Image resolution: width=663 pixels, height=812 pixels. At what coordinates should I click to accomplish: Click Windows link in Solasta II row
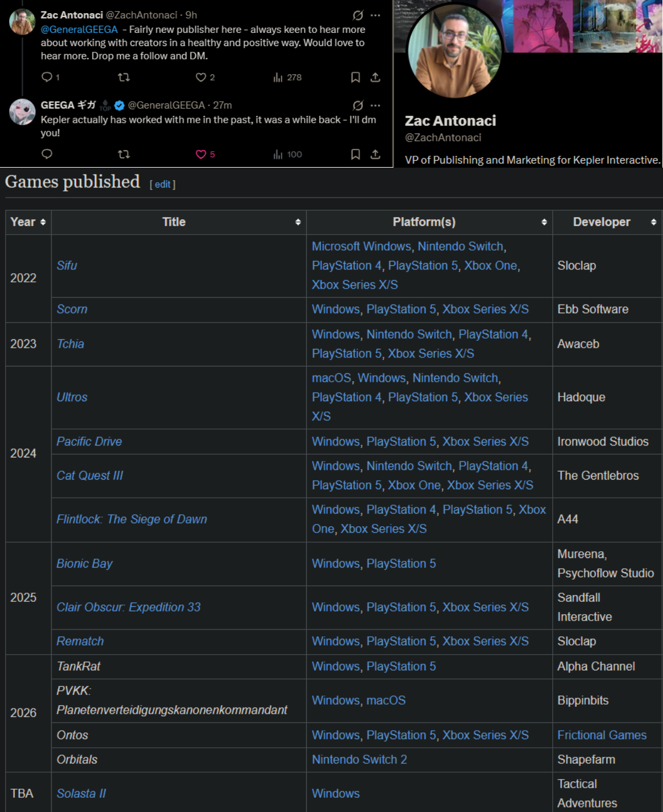[x=336, y=793]
